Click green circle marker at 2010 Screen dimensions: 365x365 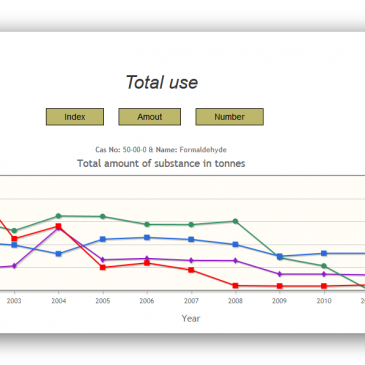tap(324, 266)
